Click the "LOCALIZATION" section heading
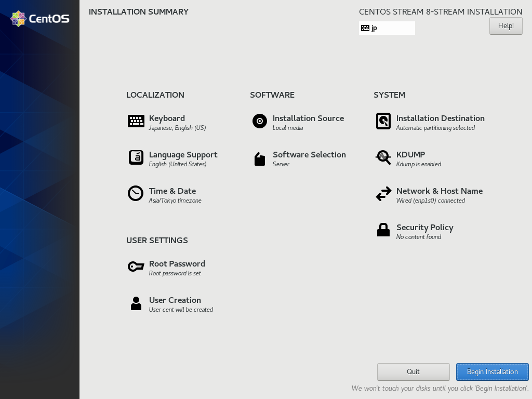The image size is (532, 399). (155, 95)
